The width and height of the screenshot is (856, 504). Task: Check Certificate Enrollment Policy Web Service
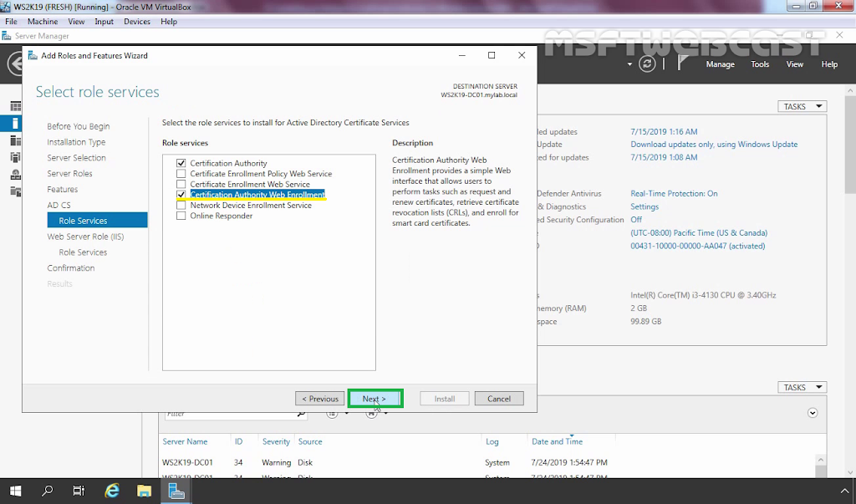[181, 174]
